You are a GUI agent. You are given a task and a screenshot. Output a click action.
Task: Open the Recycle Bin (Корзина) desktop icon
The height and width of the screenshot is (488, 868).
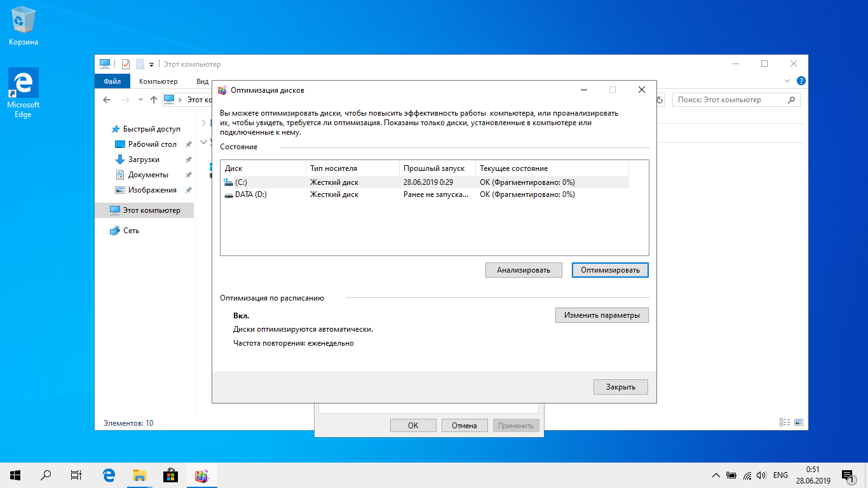(x=24, y=27)
